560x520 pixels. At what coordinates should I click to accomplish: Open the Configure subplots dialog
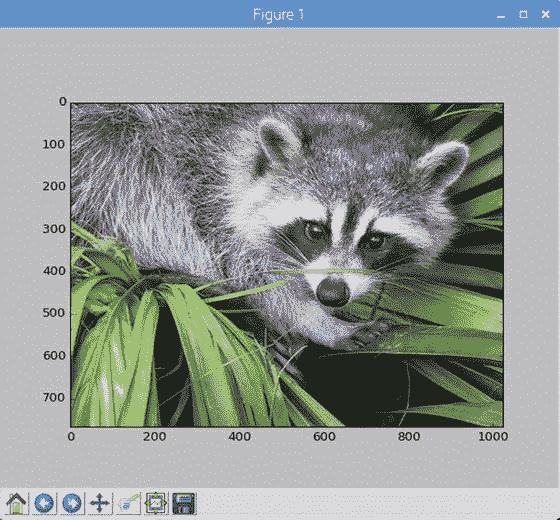[x=156, y=503]
